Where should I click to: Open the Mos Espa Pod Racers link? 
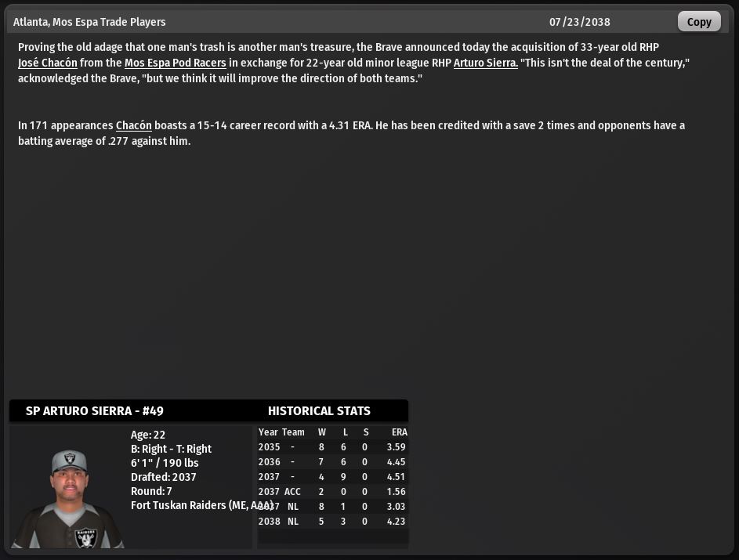175,63
